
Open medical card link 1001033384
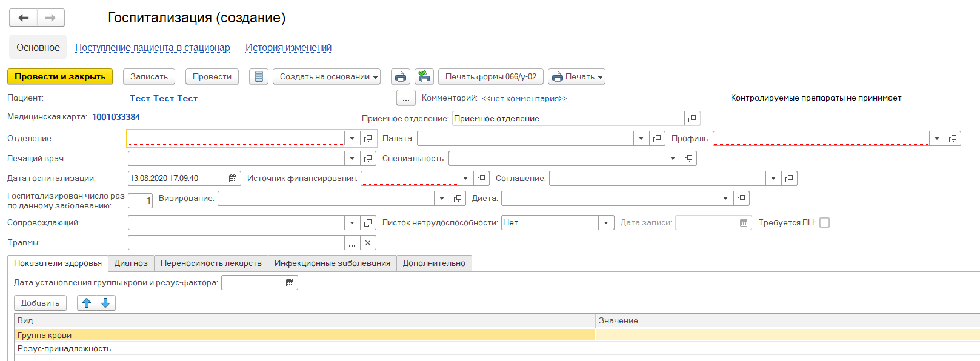click(116, 117)
